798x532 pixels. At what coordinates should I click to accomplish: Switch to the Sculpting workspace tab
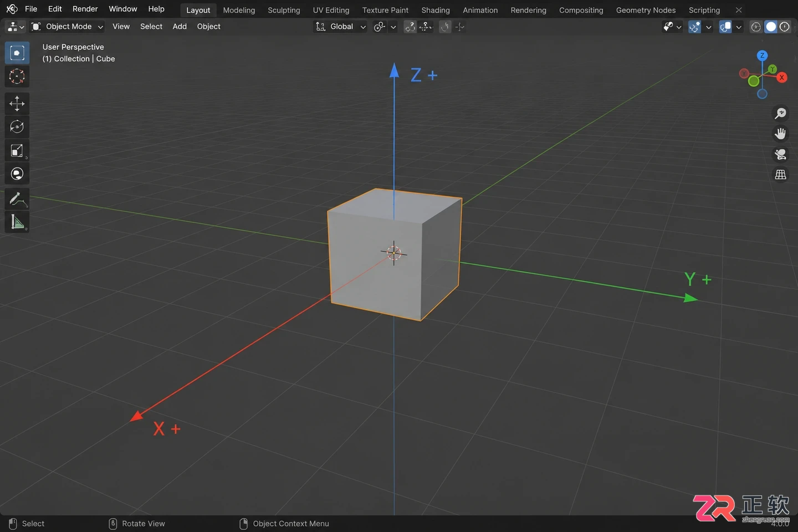pos(284,10)
